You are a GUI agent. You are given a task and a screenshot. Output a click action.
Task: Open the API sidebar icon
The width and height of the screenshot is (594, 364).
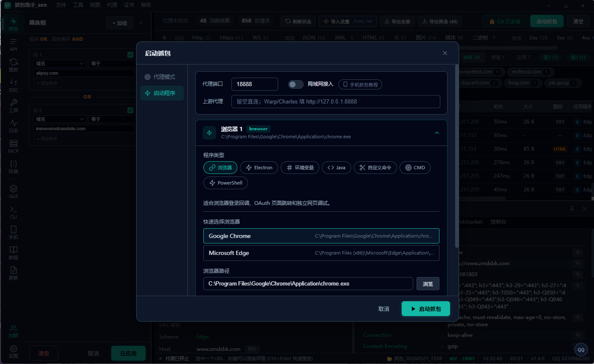coord(13,44)
